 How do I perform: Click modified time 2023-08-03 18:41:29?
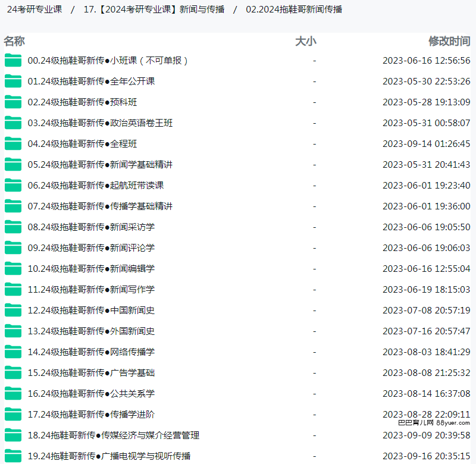pos(426,352)
